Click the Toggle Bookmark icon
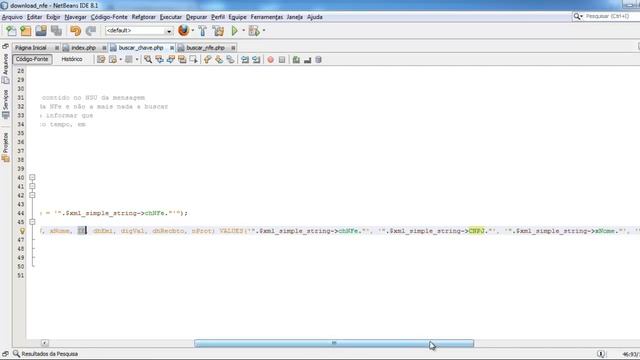The height and width of the screenshot is (360, 640). coord(231,60)
